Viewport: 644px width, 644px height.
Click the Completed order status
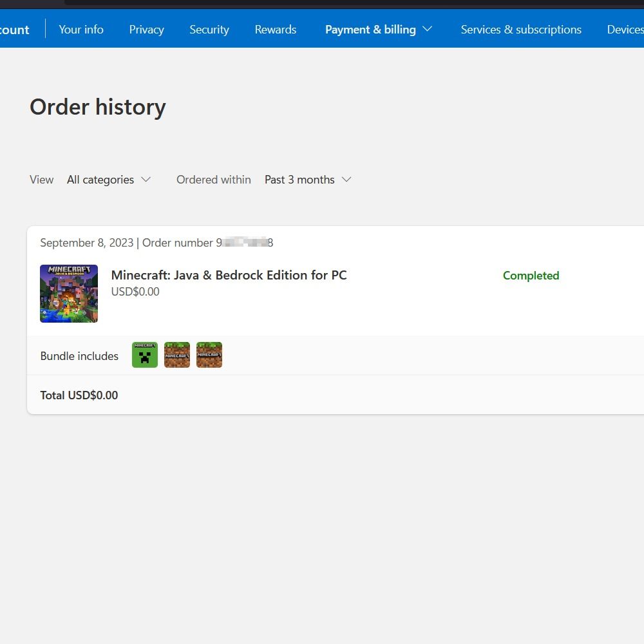pos(530,275)
